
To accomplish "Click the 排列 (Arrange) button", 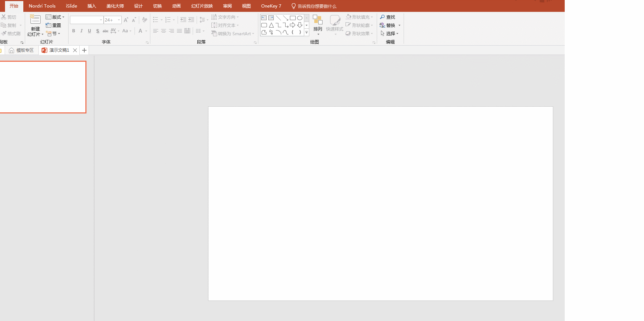I will point(318,24).
